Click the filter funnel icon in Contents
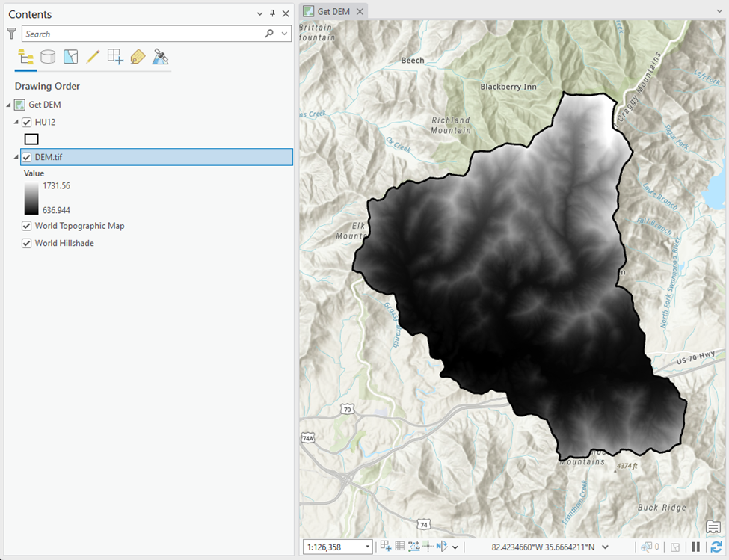The width and height of the screenshot is (729, 560). point(11,34)
